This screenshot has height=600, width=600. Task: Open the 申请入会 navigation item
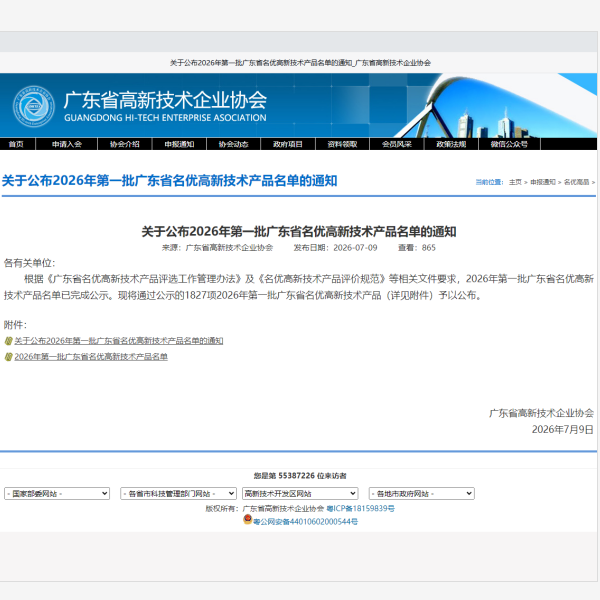pyautogui.click(x=67, y=144)
